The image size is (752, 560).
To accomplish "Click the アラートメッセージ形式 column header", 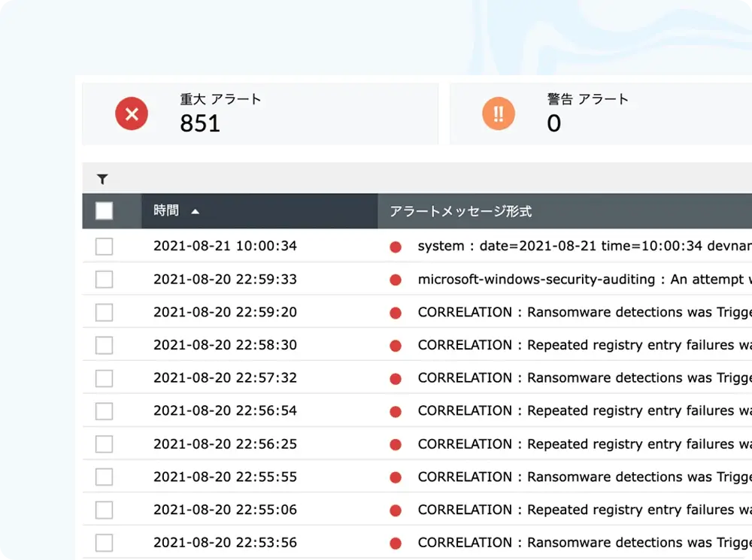I will tap(565, 211).
